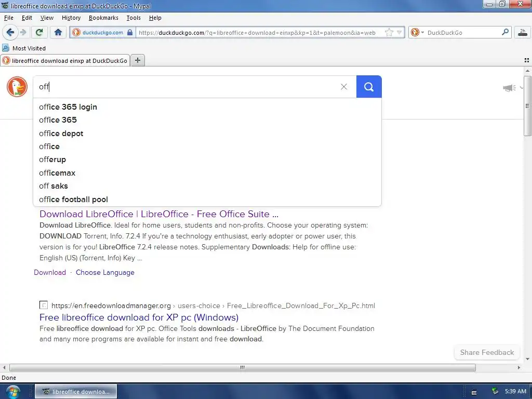Click the vertical scrollbar up arrow
This screenshot has height=399, width=532.
[x=527, y=71]
